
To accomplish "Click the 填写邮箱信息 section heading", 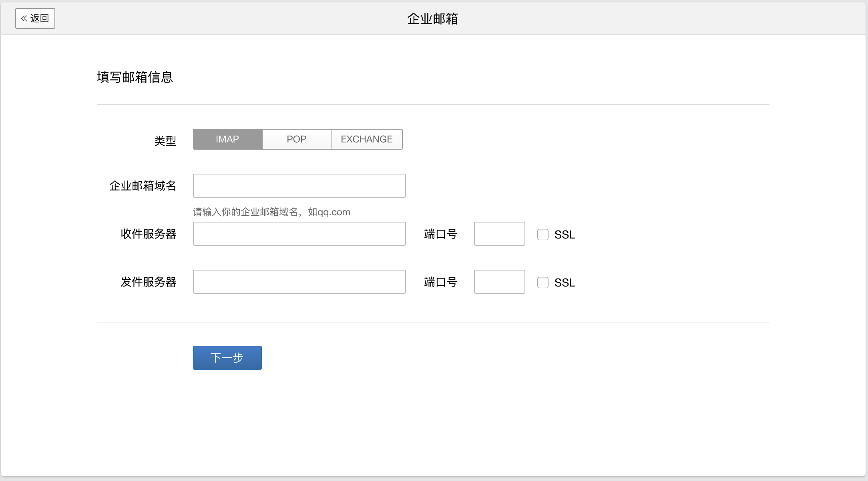I will (135, 77).
